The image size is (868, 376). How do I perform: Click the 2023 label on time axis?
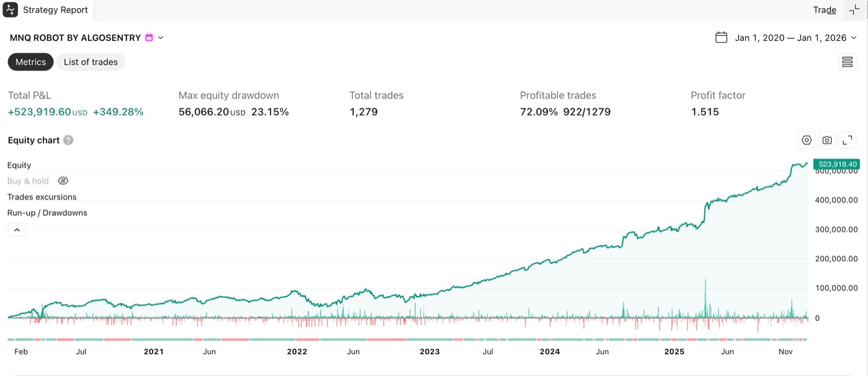point(430,352)
